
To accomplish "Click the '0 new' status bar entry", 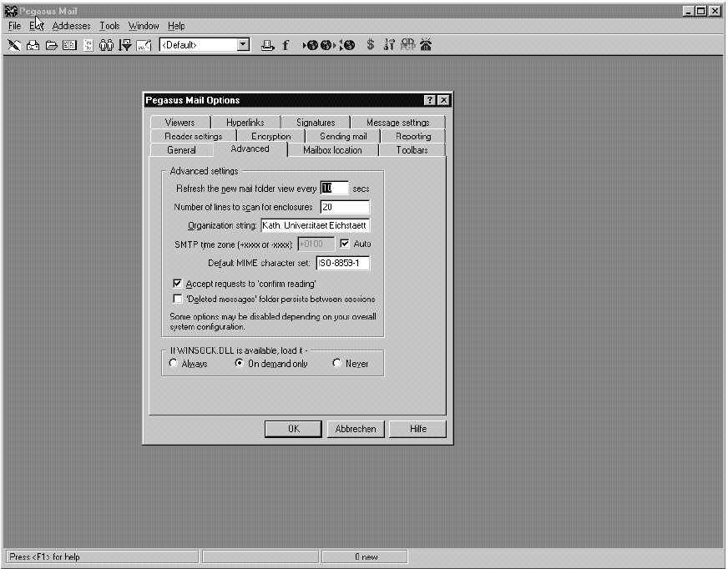I will tap(366, 557).
